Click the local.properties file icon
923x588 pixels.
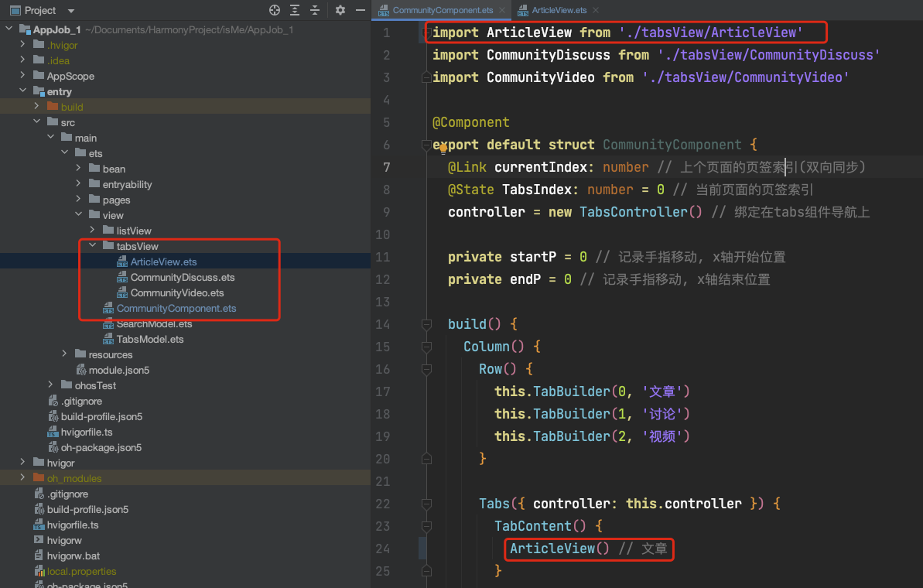pos(39,571)
